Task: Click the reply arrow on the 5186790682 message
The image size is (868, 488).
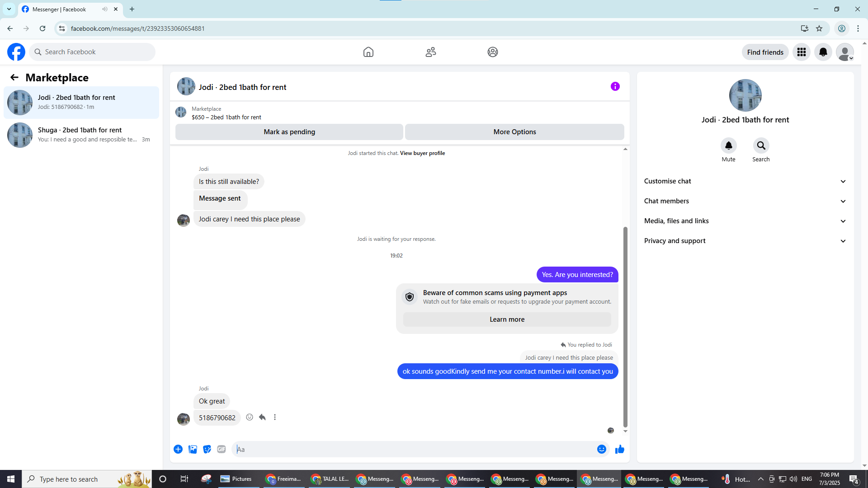Action: 262,417
